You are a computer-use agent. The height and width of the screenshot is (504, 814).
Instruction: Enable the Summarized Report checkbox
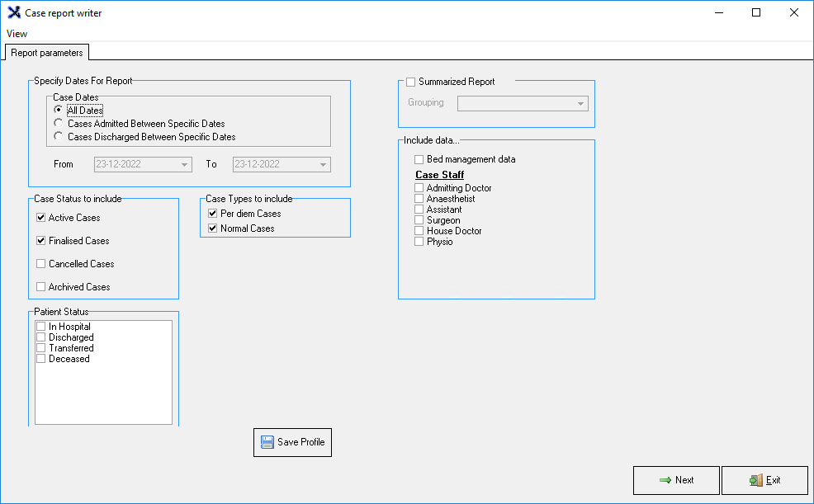(411, 82)
